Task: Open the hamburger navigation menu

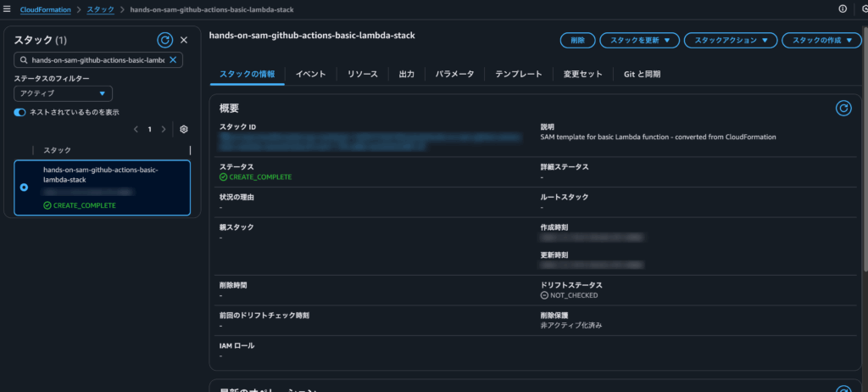Action: 7,8
